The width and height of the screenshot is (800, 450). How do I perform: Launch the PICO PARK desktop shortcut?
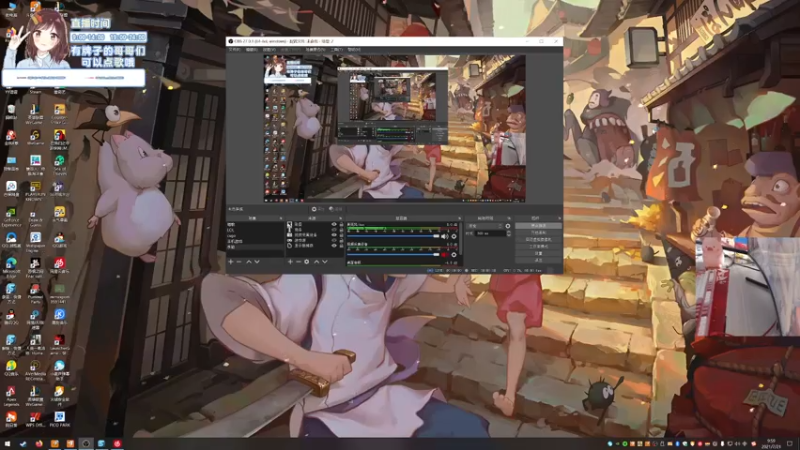(x=60, y=419)
